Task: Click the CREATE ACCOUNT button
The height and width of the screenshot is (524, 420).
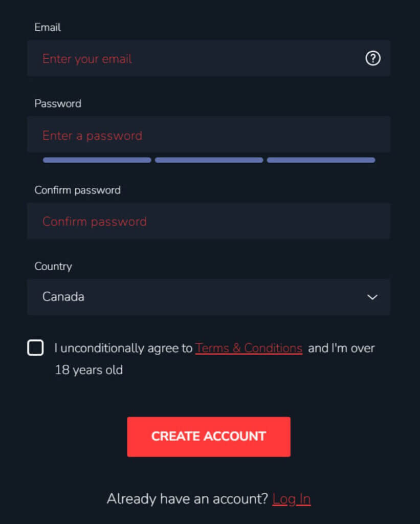Action: 209,436
